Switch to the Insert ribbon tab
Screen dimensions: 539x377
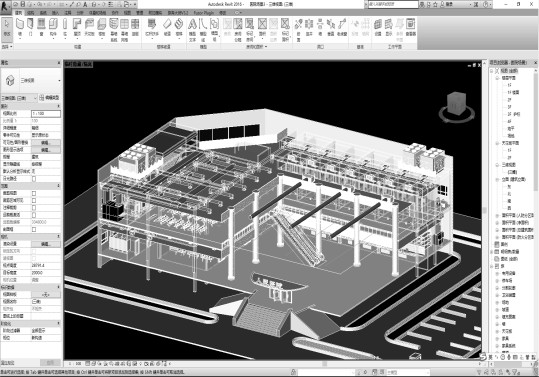pyautogui.click(x=55, y=13)
